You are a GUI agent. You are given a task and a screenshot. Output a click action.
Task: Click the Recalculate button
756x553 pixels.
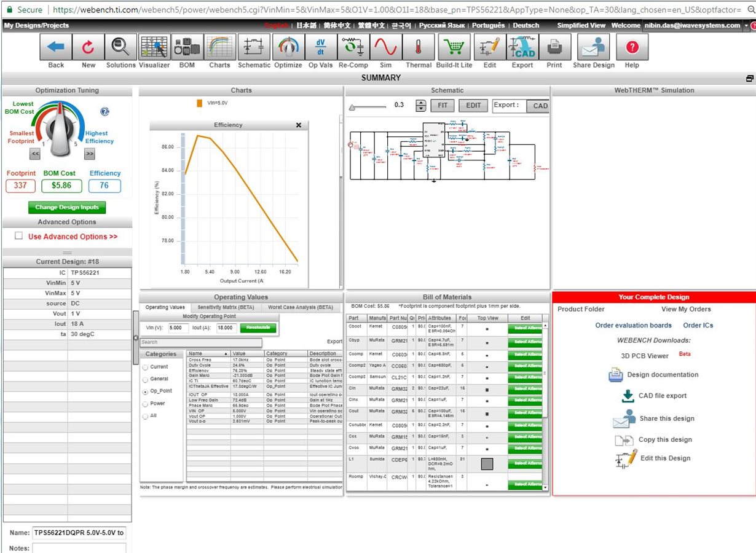click(258, 328)
